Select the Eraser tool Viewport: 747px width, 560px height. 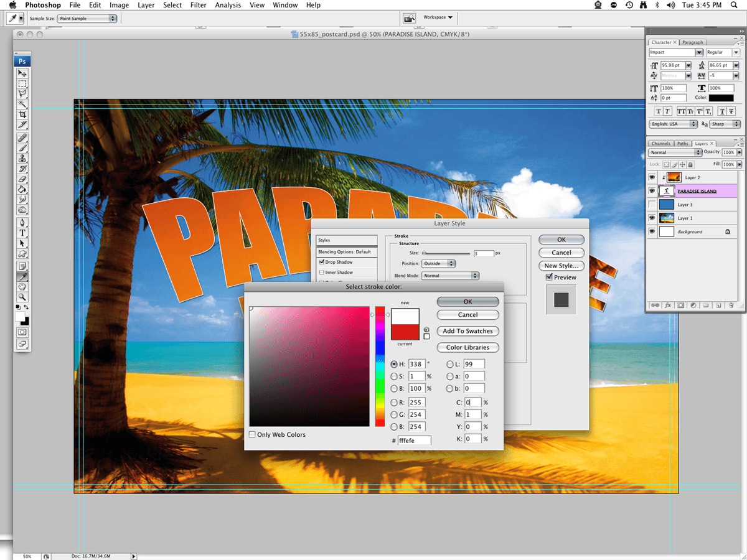pos(22,179)
